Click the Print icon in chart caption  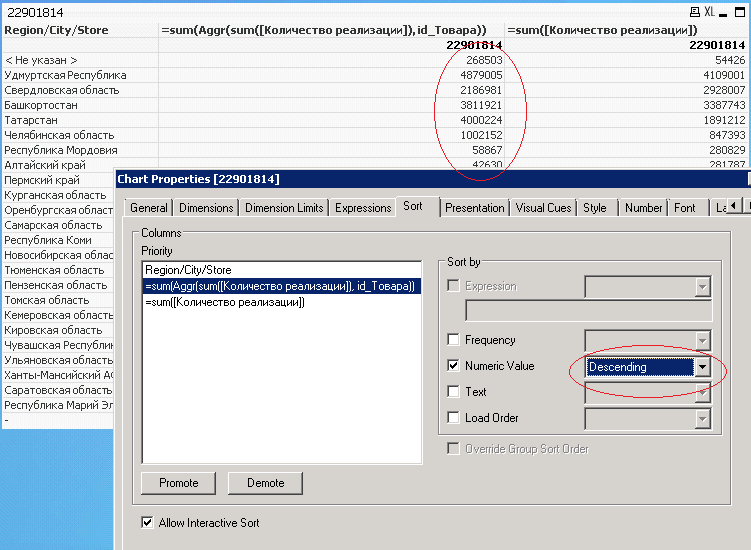tap(696, 11)
